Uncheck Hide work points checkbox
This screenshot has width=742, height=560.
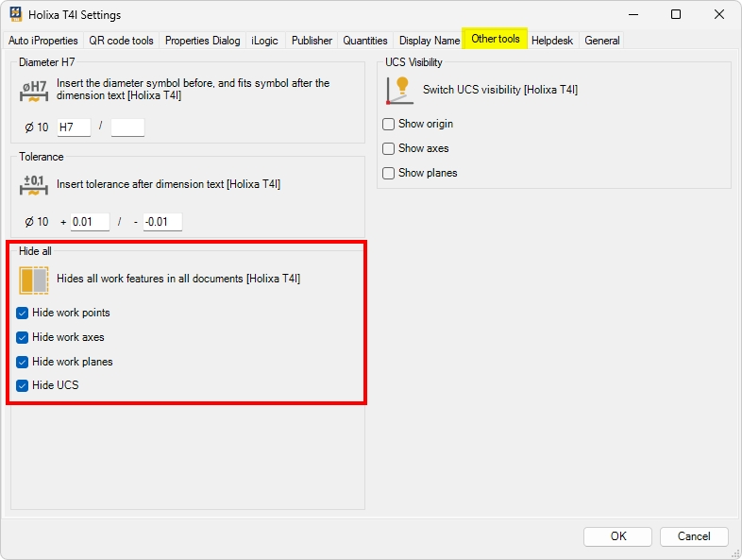pyautogui.click(x=23, y=313)
